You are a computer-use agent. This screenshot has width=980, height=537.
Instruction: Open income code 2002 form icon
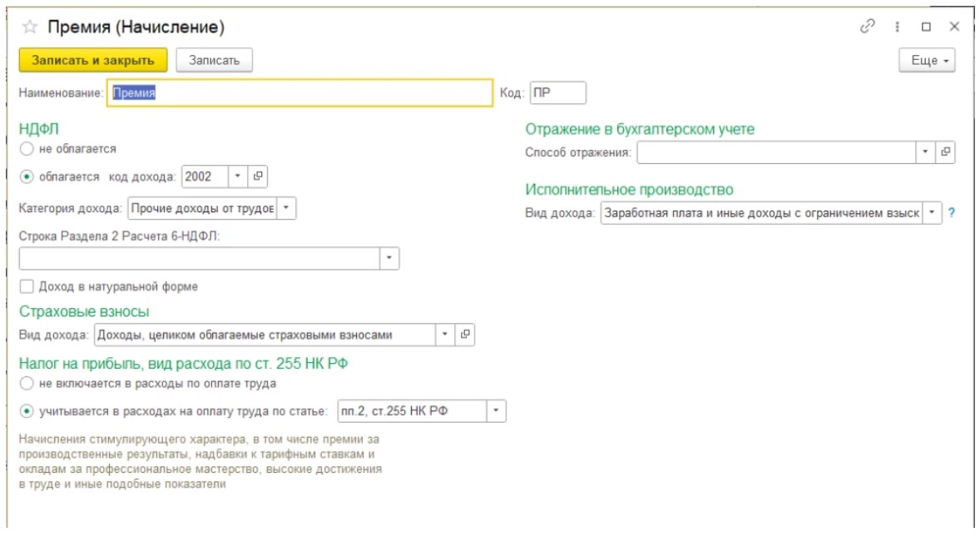point(258,177)
